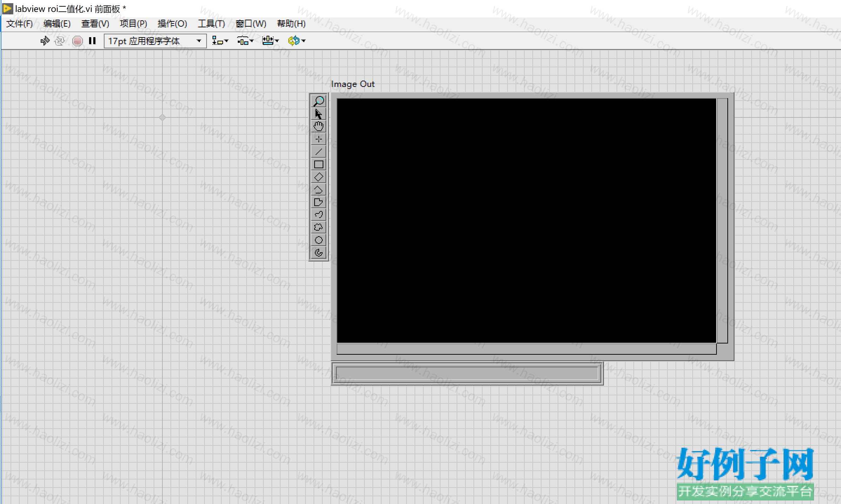Select the Zoom tool in the image palette
The height and width of the screenshot is (504, 841).
click(318, 101)
